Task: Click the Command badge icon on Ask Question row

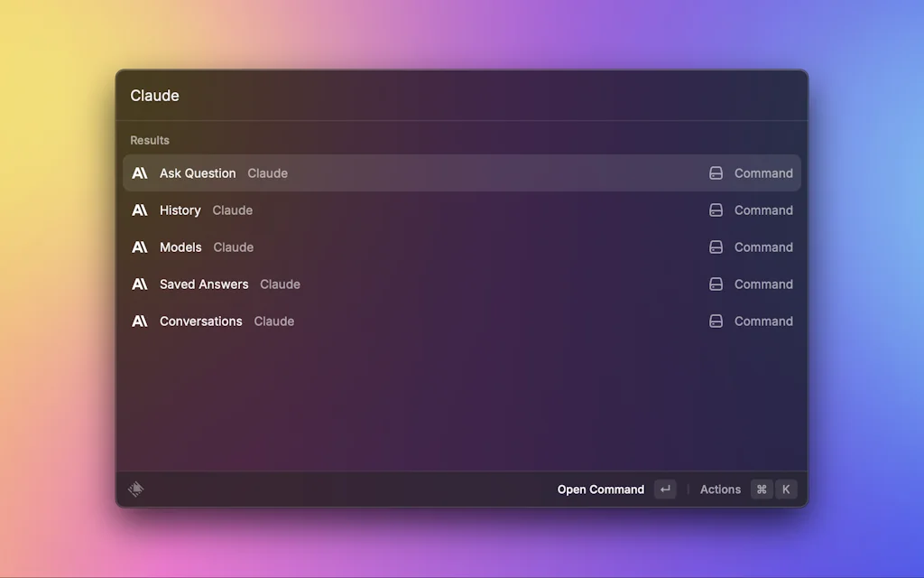Action: pyautogui.click(x=716, y=172)
